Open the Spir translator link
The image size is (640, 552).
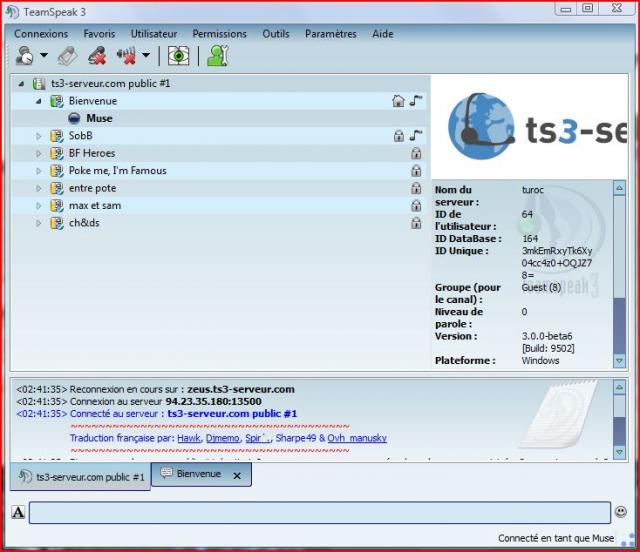click(258, 438)
